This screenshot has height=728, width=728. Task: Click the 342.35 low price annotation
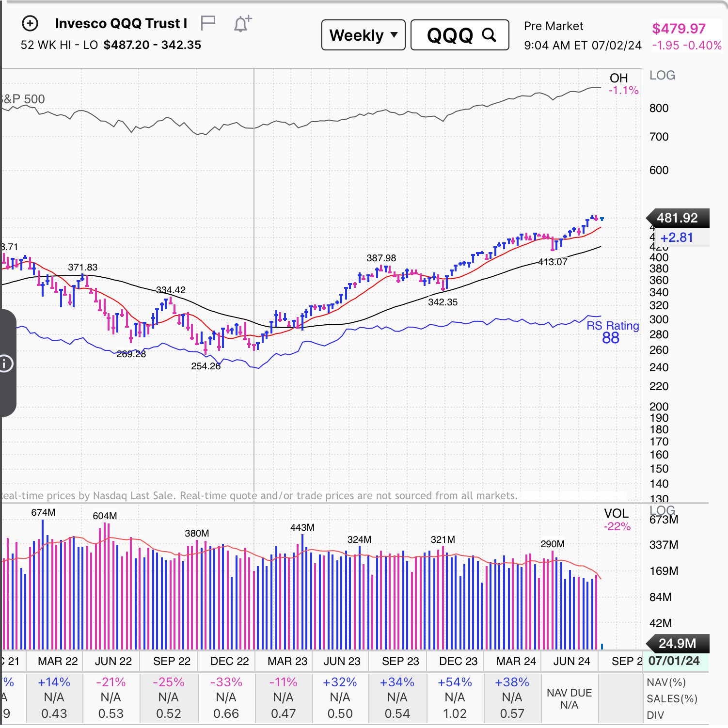(x=443, y=302)
